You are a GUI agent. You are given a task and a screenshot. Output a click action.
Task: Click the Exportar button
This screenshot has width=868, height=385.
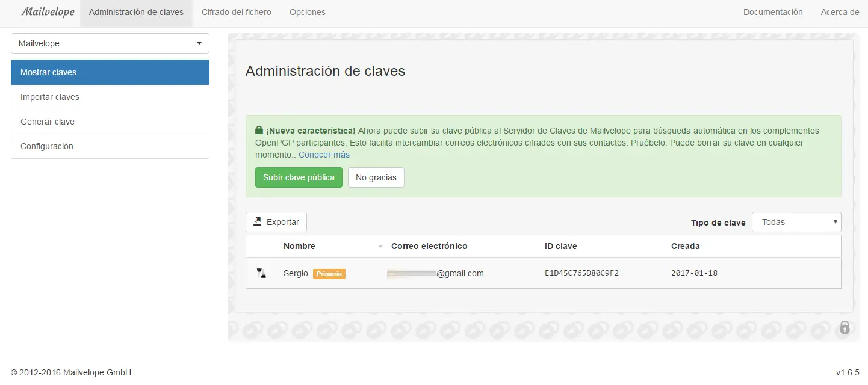(276, 222)
